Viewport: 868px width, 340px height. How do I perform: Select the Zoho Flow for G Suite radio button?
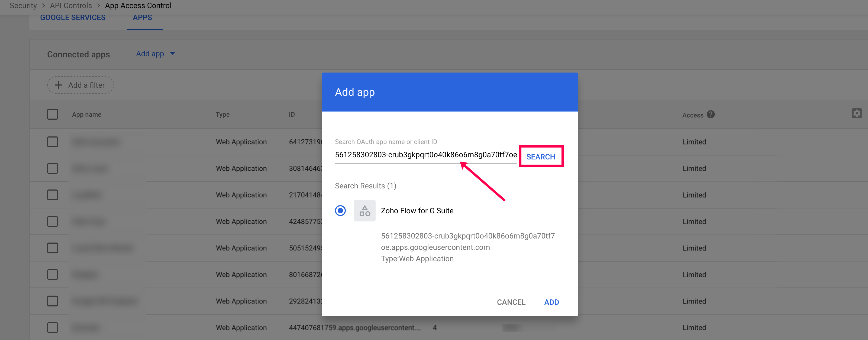[340, 211]
